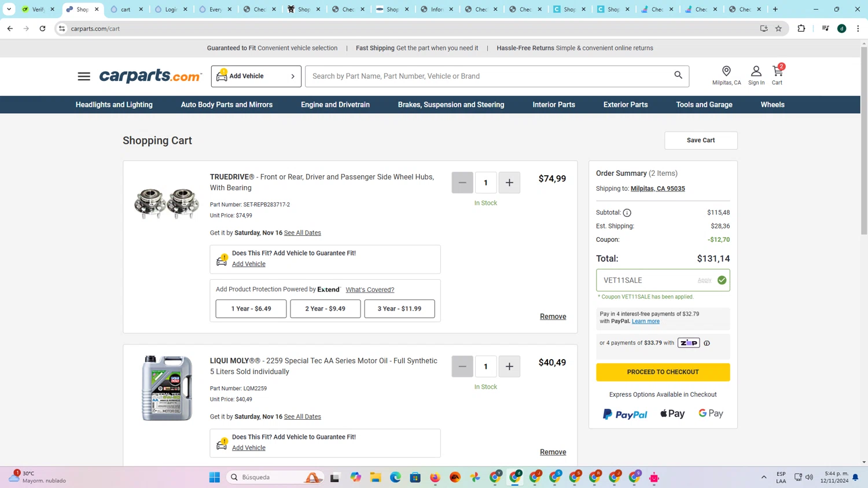Open File Explorer from the taskbar
Screen dimensions: 868x488
point(376,477)
